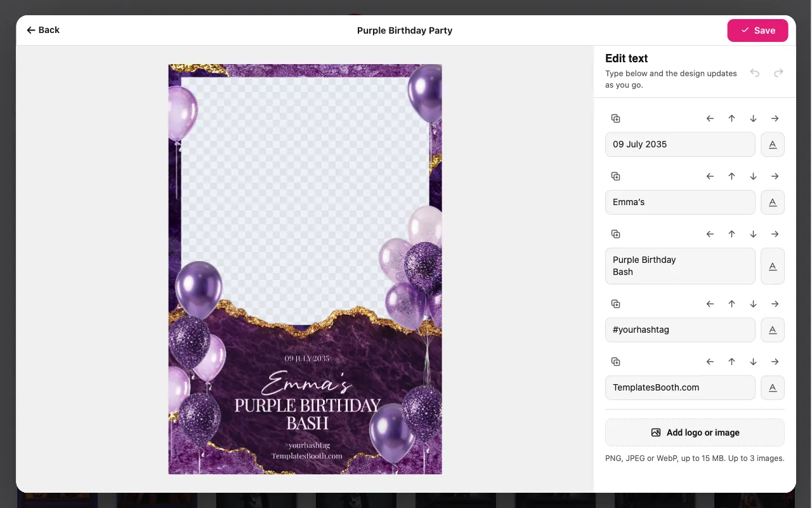Move '#yourhashtag' text left
Image resolution: width=812 pixels, height=508 pixels.
coord(710,304)
